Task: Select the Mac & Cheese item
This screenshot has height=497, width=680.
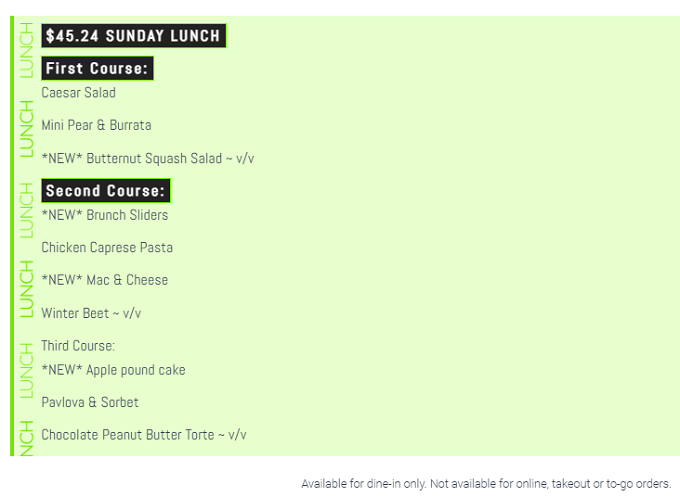Action: (x=105, y=280)
